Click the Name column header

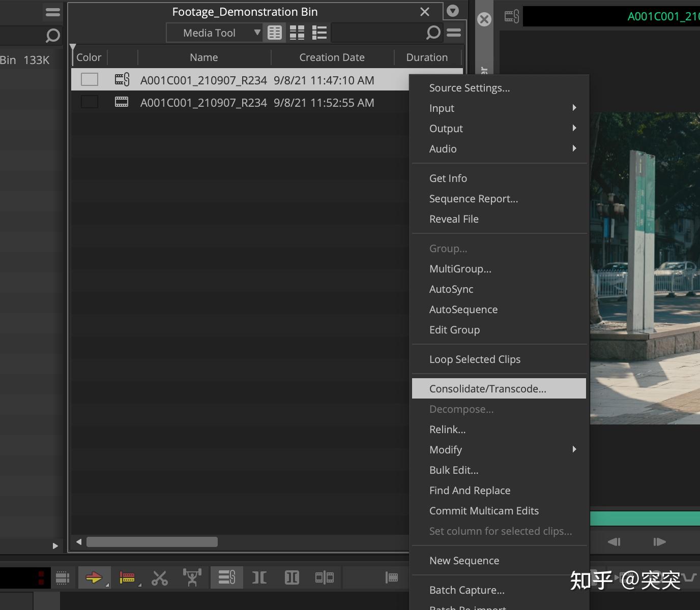tap(203, 57)
